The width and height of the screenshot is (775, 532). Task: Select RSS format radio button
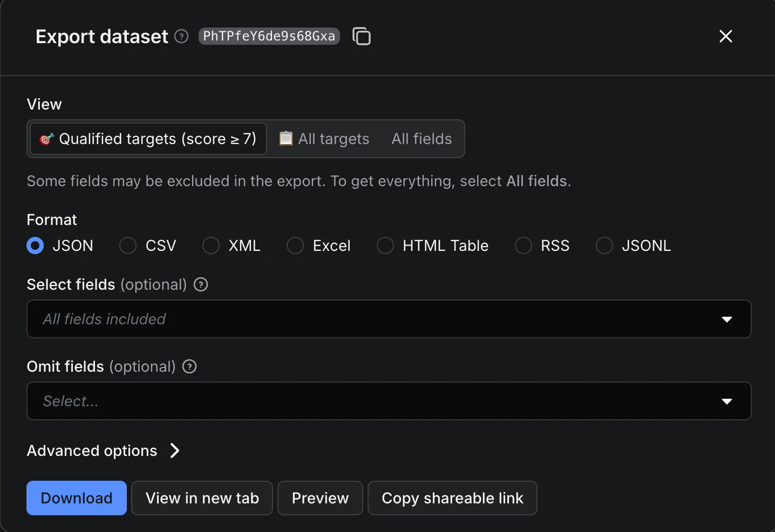point(524,245)
